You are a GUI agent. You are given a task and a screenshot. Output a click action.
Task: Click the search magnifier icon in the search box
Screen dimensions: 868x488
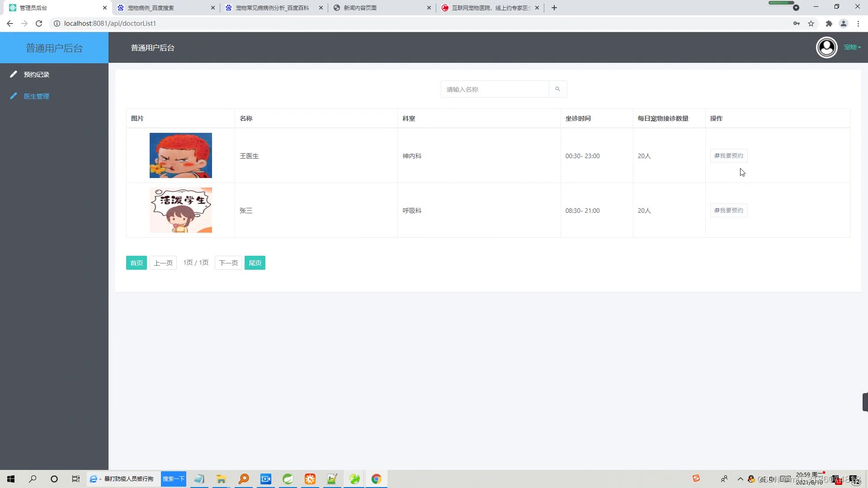coord(557,89)
